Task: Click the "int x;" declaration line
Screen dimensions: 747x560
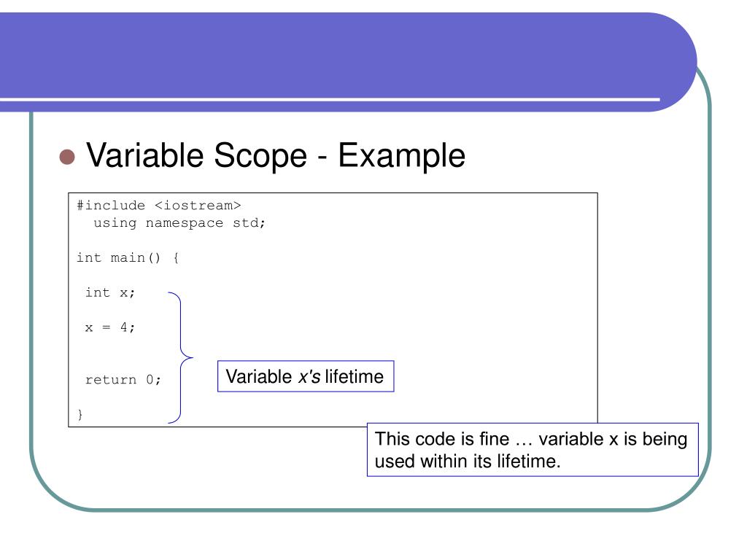Action: [x=110, y=292]
